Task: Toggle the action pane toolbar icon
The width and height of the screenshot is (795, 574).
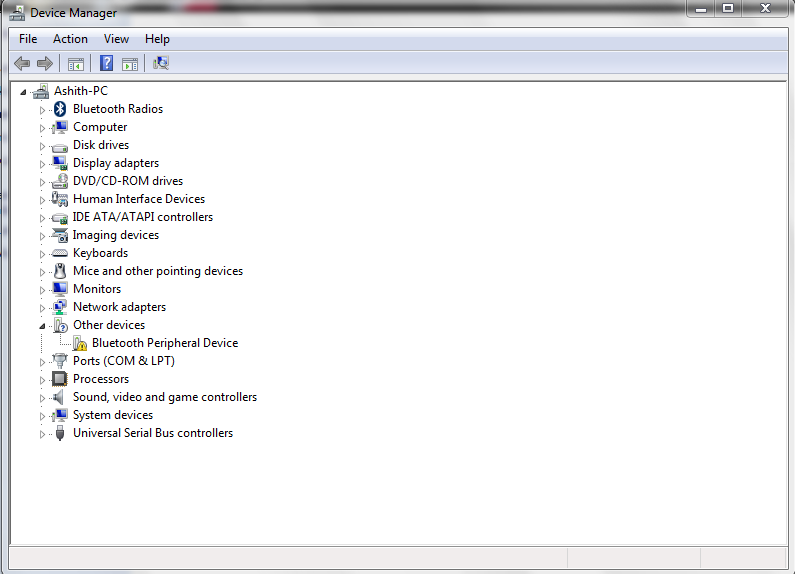Action: tap(130, 64)
